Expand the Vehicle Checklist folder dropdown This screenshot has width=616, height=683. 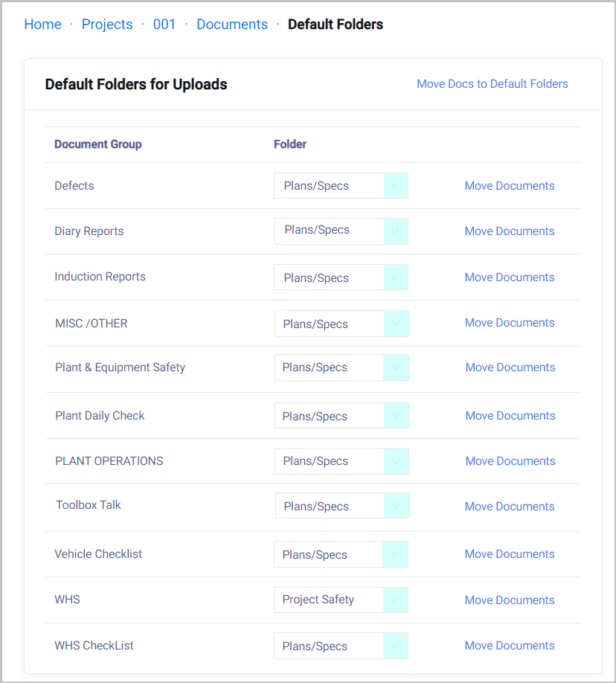click(x=341, y=554)
